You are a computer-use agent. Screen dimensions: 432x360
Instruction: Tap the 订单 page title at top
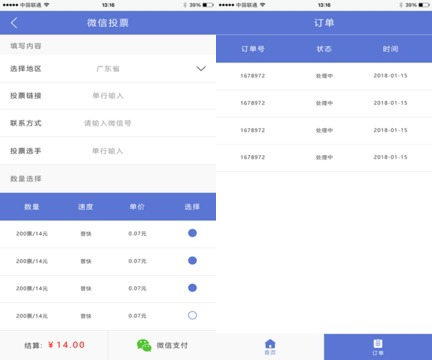click(324, 23)
